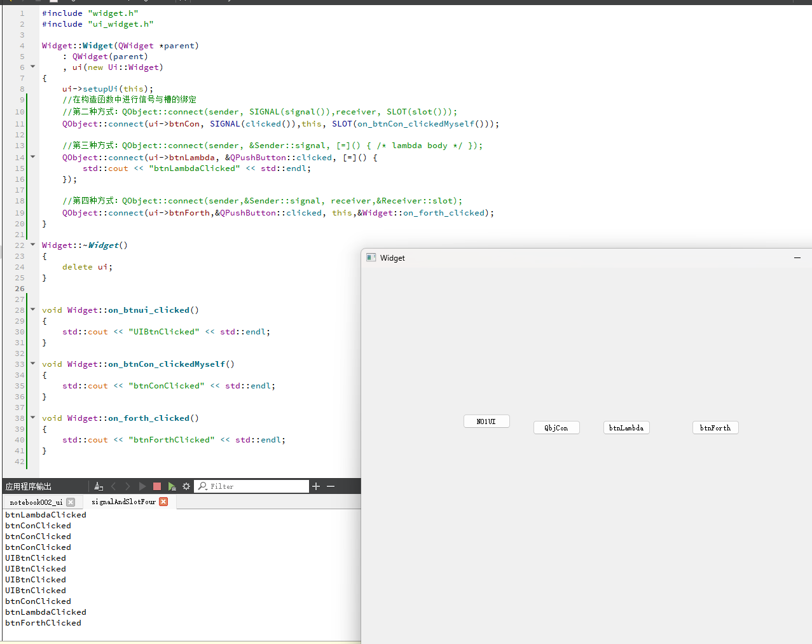The height and width of the screenshot is (644, 812).
Task: Clear the application output with broom icon
Action: pyautogui.click(x=99, y=486)
